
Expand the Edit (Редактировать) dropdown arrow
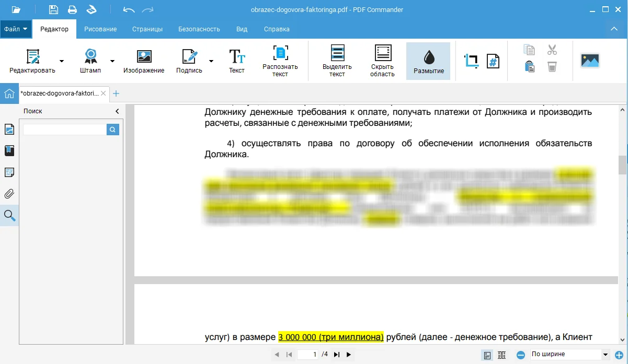pyautogui.click(x=62, y=61)
